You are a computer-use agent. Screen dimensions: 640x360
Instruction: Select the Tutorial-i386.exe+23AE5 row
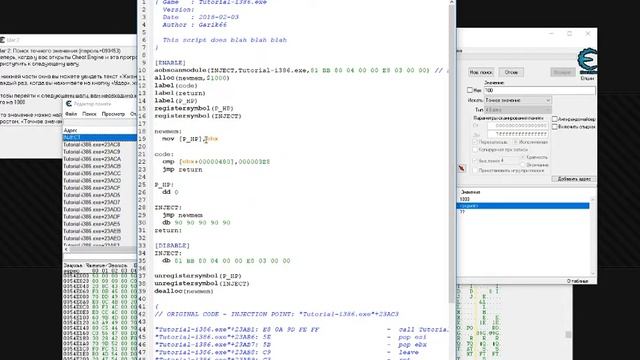coord(100,224)
